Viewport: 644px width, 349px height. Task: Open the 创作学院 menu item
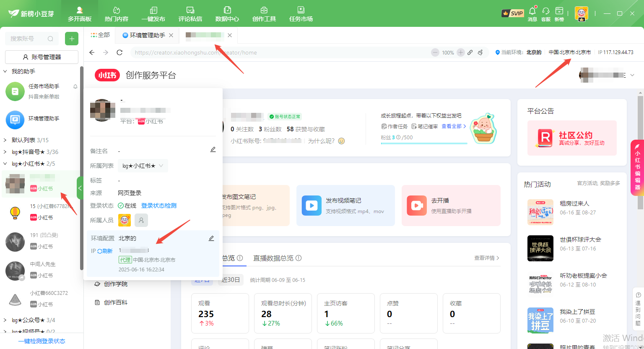point(111,284)
